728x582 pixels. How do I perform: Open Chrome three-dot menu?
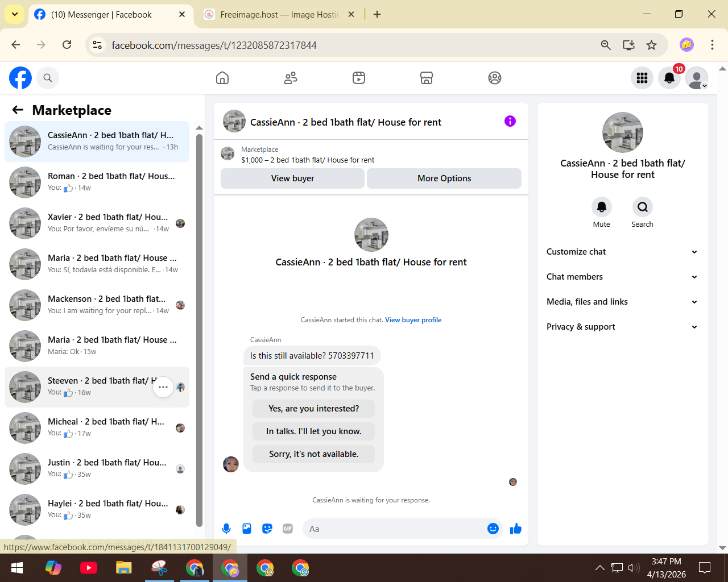tap(712, 45)
